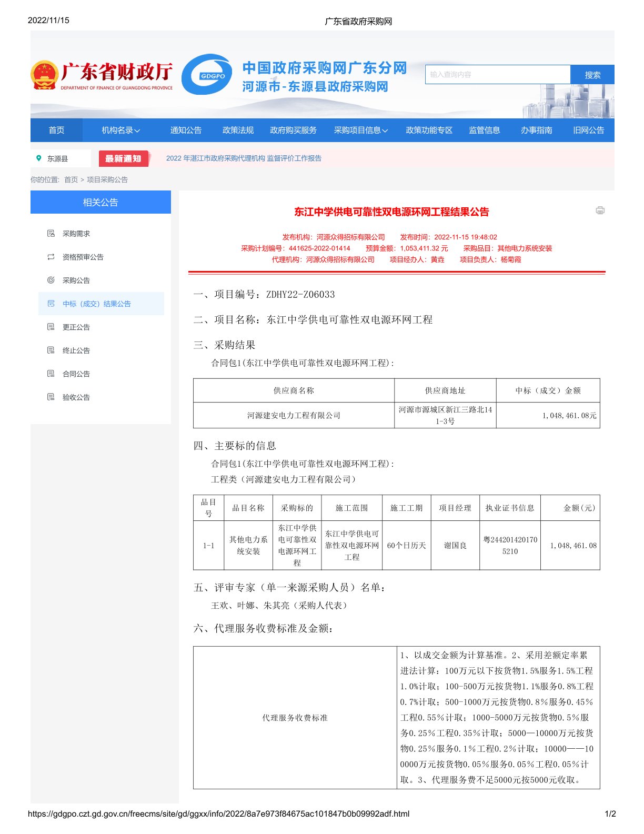Click 首页 in the breadcrumb path
This screenshot has width=644, height=834.
click(x=71, y=180)
